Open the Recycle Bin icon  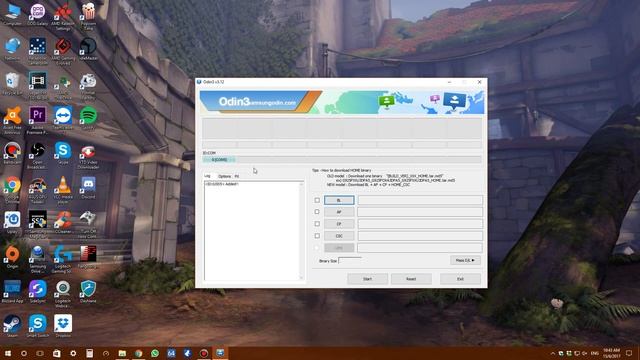point(12,84)
